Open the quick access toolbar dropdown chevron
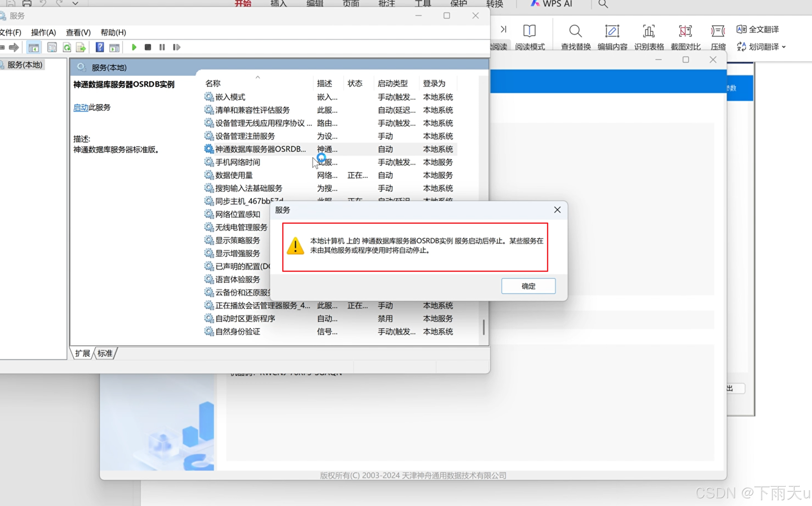The width and height of the screenshot is (812, 506). (x=75, y=4)
